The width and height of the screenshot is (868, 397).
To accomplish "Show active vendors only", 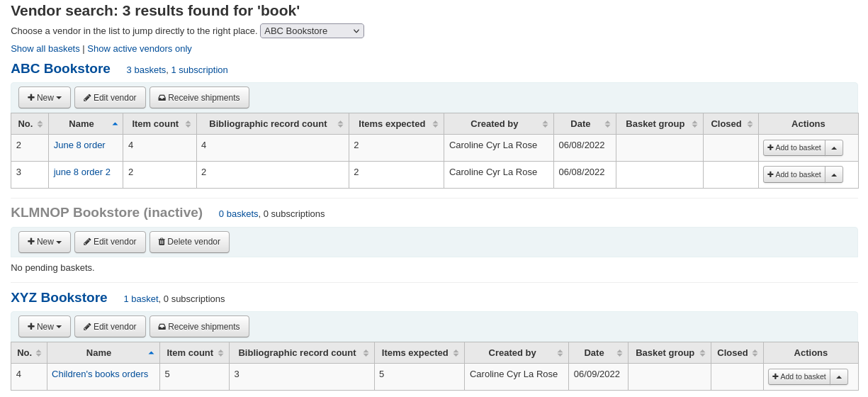I will pos(140,49).
